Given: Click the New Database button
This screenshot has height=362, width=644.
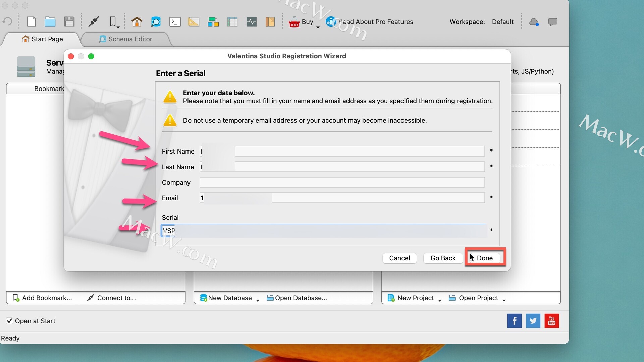Looking at the screenshot, I should coord(226,298).
